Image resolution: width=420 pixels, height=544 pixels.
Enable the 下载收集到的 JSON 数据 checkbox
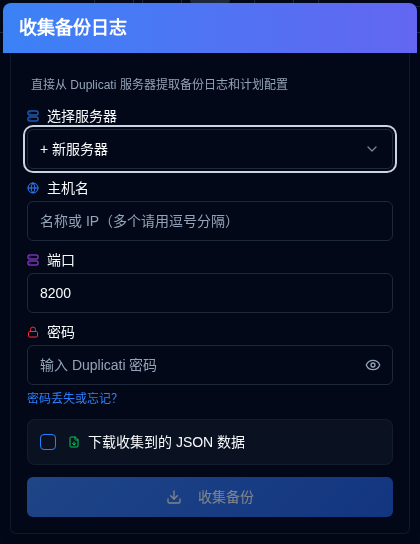pos(48,442)
